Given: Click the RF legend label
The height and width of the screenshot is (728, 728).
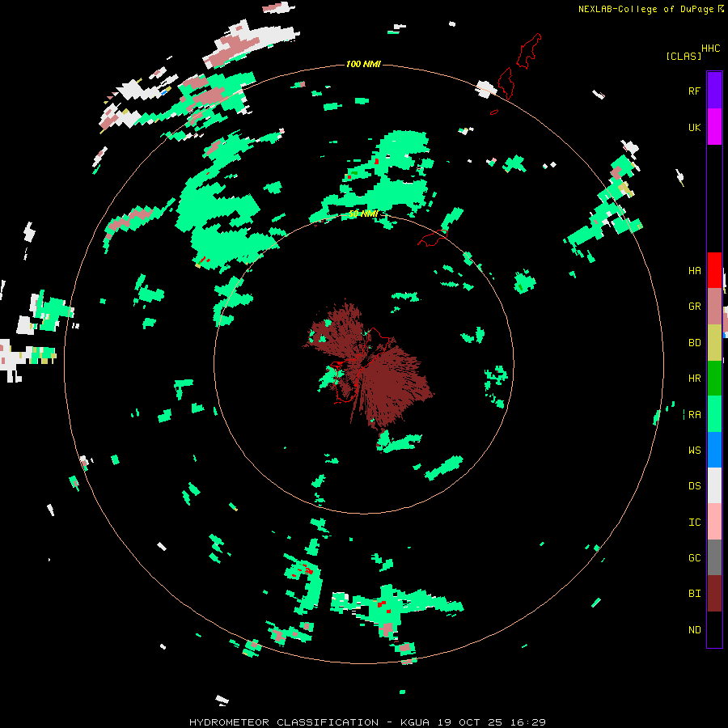Looking at the screenshot, I should 694,91.
